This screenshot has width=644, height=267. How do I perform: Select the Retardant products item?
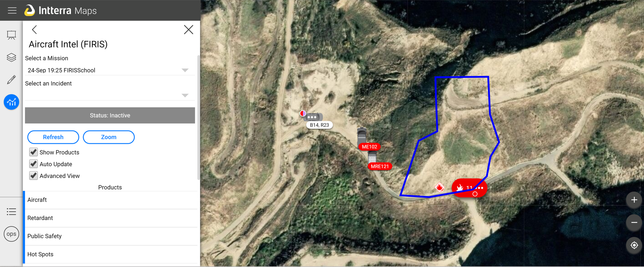coord(111,218)
